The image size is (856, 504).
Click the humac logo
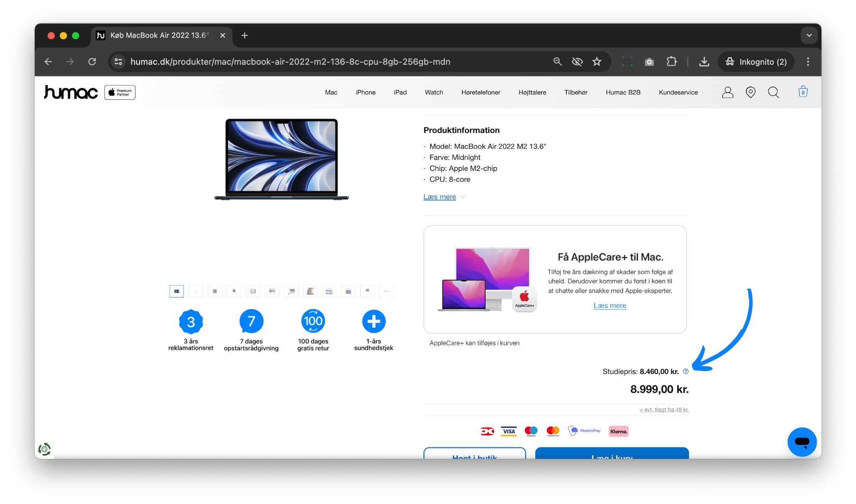tap(71, 92)
